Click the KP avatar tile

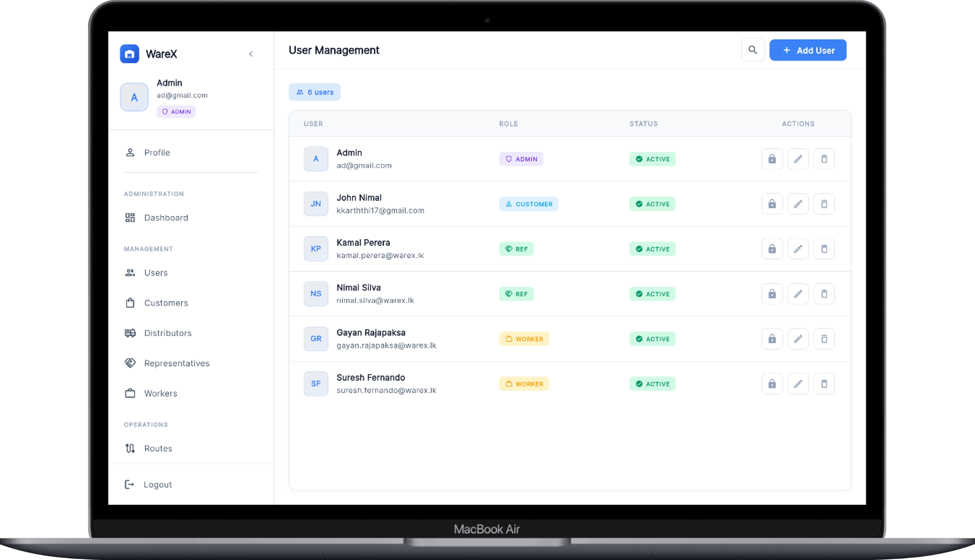(x=316, y=249)
